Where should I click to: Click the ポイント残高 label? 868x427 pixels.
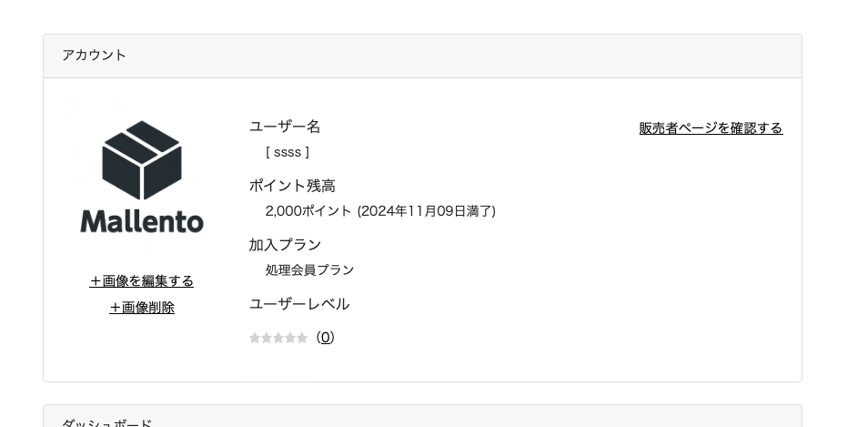[292, 186]
